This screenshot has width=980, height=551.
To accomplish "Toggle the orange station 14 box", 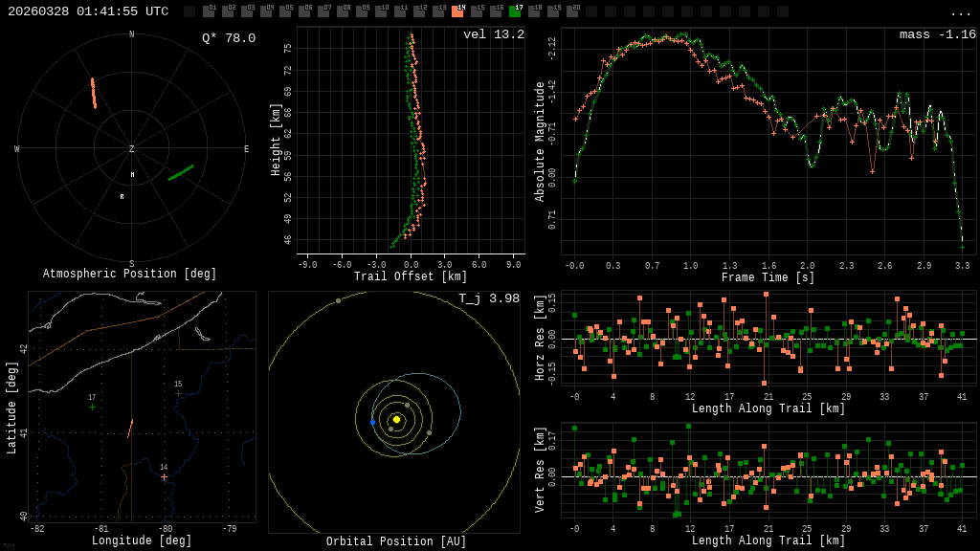I will pos(457,11).
